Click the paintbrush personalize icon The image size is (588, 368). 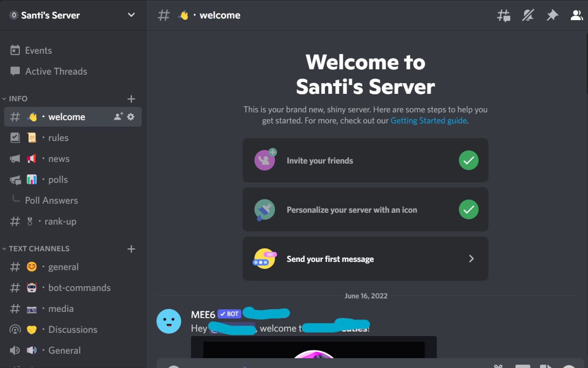click(x=264, y=210)
